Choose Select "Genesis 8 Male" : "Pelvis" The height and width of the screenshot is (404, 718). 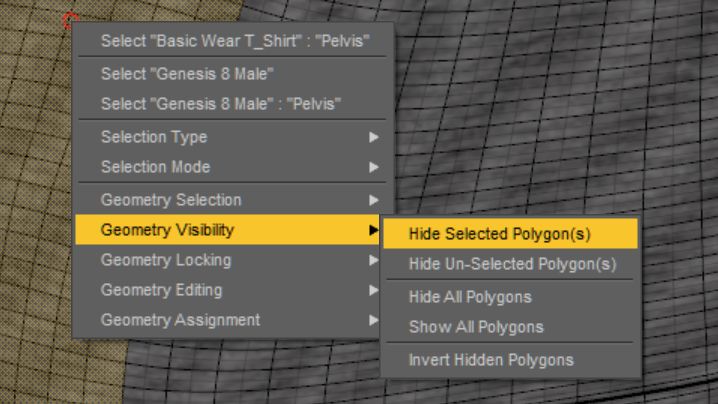[x=221, y=104]
